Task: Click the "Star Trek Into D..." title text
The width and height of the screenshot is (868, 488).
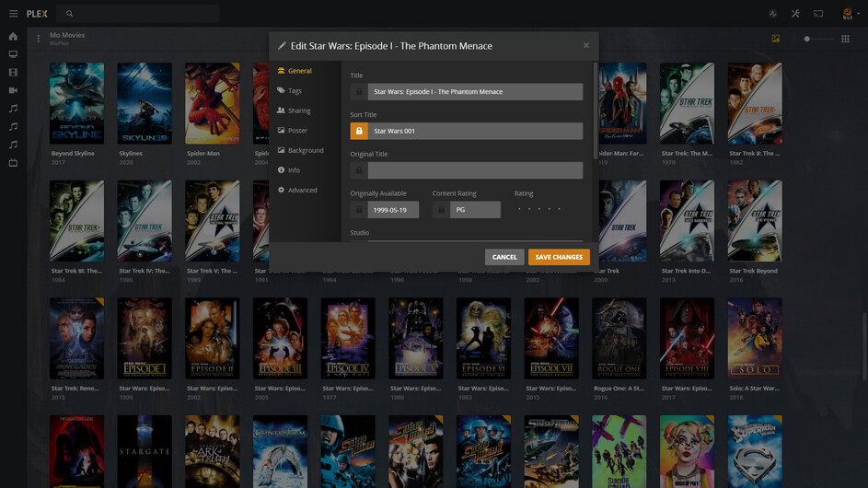Action: (686, 271)
